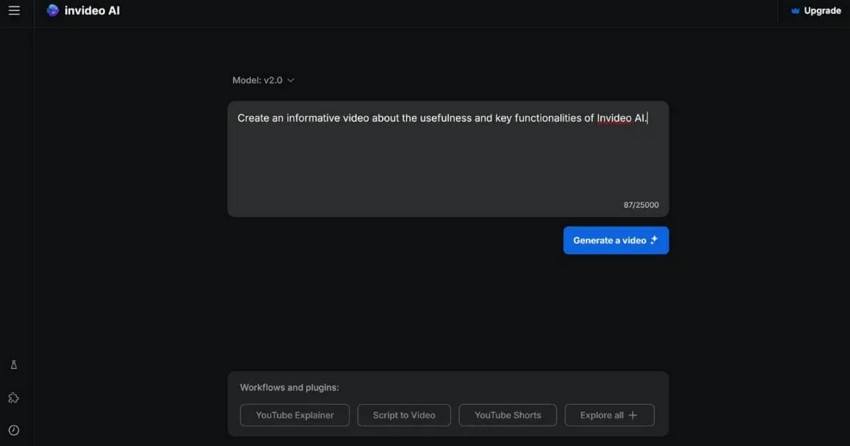Click the plus icon in Explore all
Image resolution: width=850 pixels, height=446 pixels.
[633, 415]
